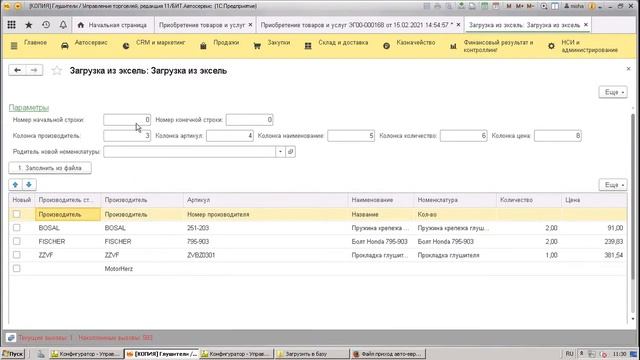This screenshot has height=360, width=640.
Task: Open notifications bell icon
Action: coord(63,25)
